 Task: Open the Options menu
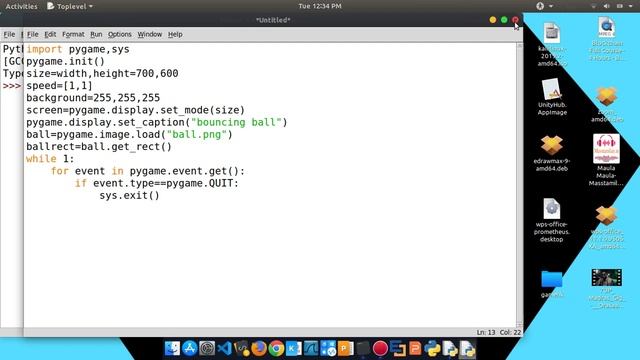coord(120,34)
